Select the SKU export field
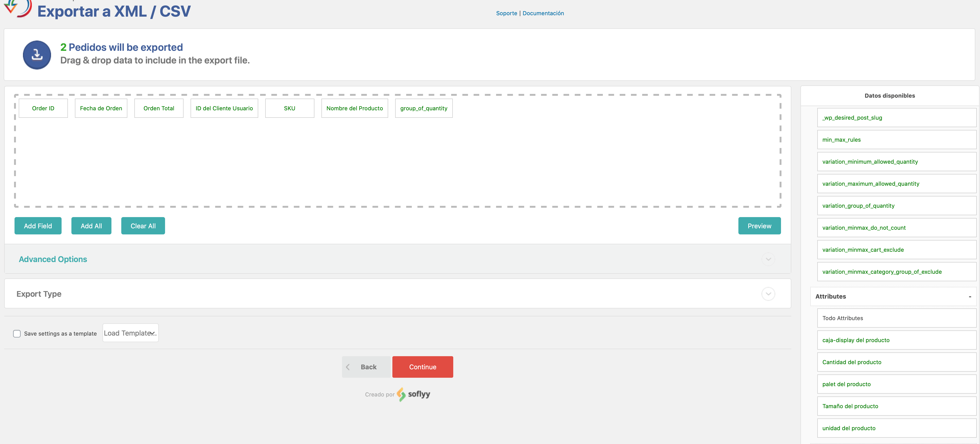980x444 pixels. pyautogui.click(x=290, y=108)
